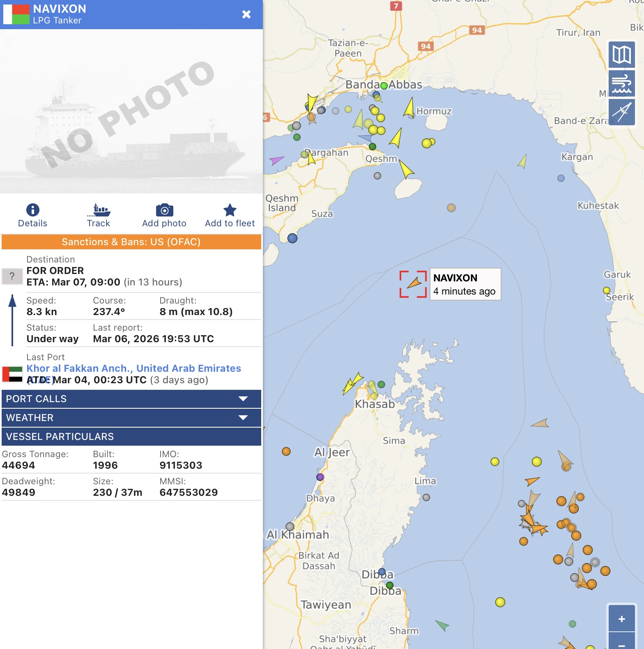
Task: Select gray circle vessel below Qeshm label
Action: click(377, 176)
